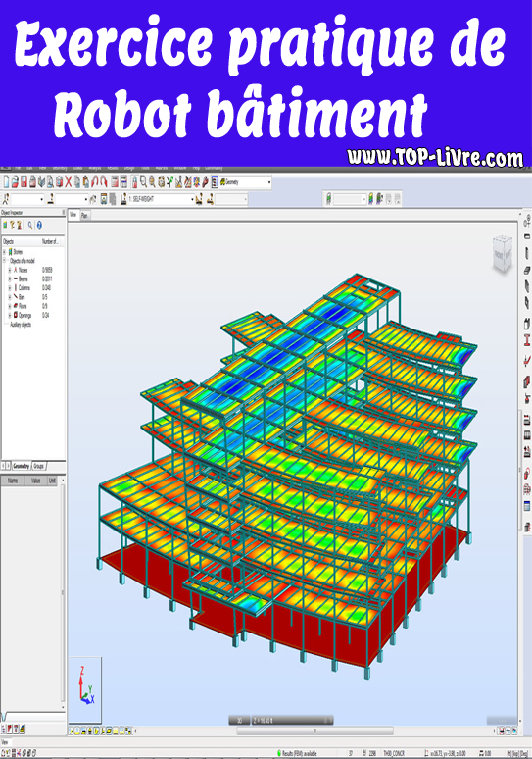Switch to the Plan tab
Image resolution: width=532 pixels, height=759 pixels.
[x=84, y=216]
